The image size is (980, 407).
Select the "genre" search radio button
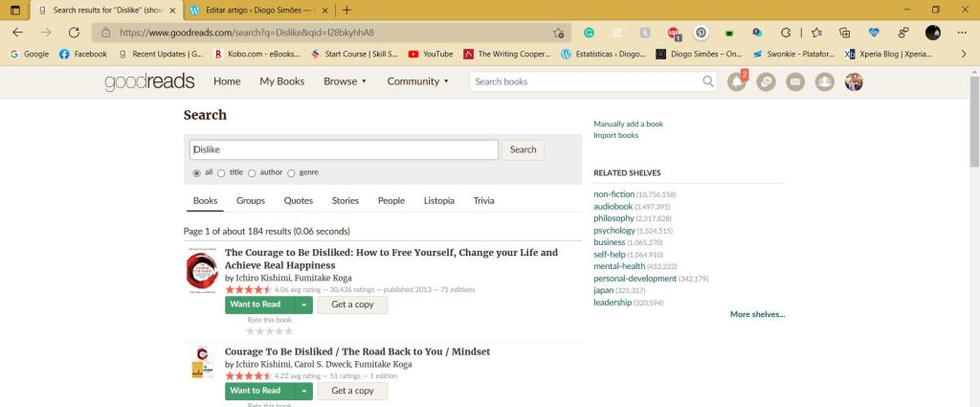coord(291,173)
